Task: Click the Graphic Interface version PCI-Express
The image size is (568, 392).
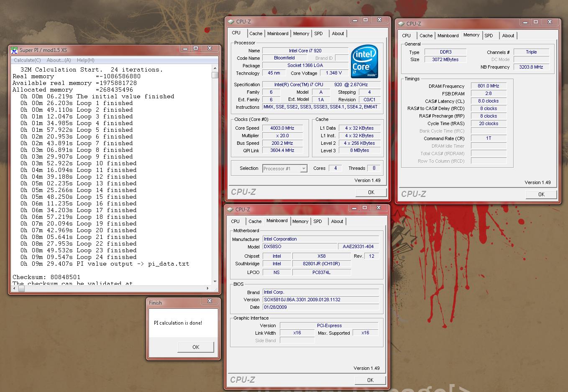Action: pos(329,325)
